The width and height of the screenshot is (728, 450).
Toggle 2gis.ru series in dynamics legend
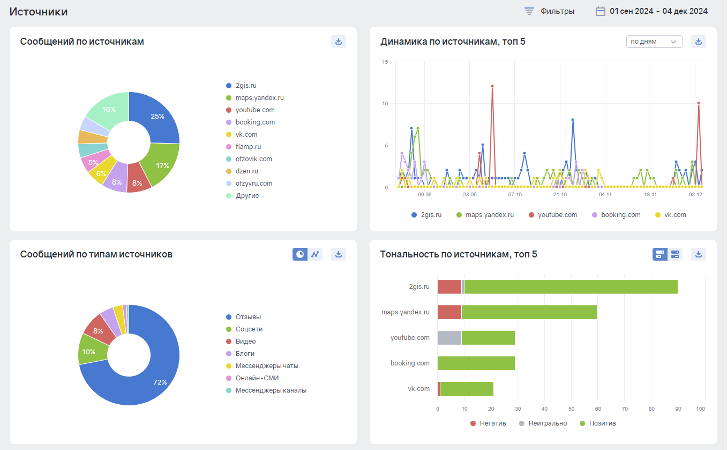[x=427, y=214]
